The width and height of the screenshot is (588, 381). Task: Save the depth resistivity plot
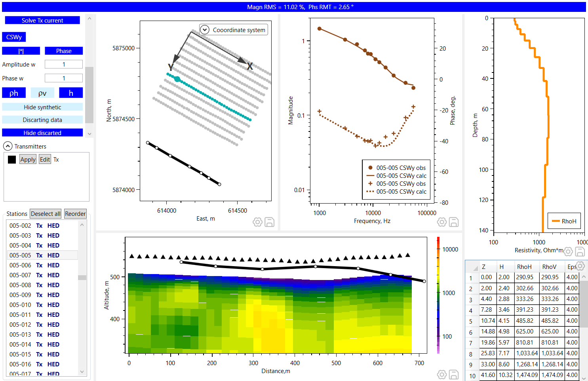point(580,251)
